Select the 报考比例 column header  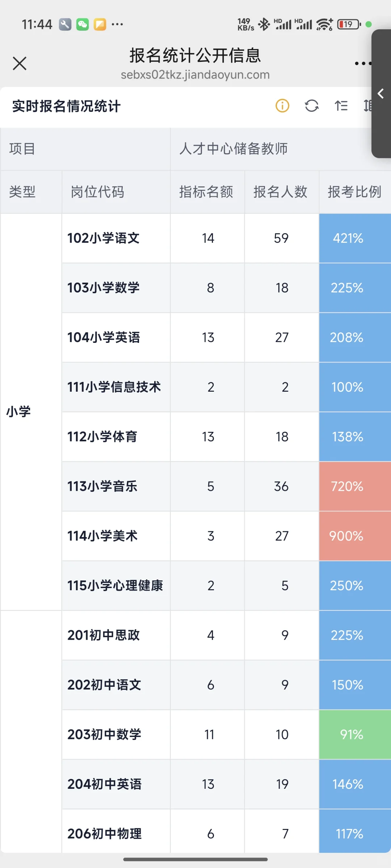[x=354, y=192]
